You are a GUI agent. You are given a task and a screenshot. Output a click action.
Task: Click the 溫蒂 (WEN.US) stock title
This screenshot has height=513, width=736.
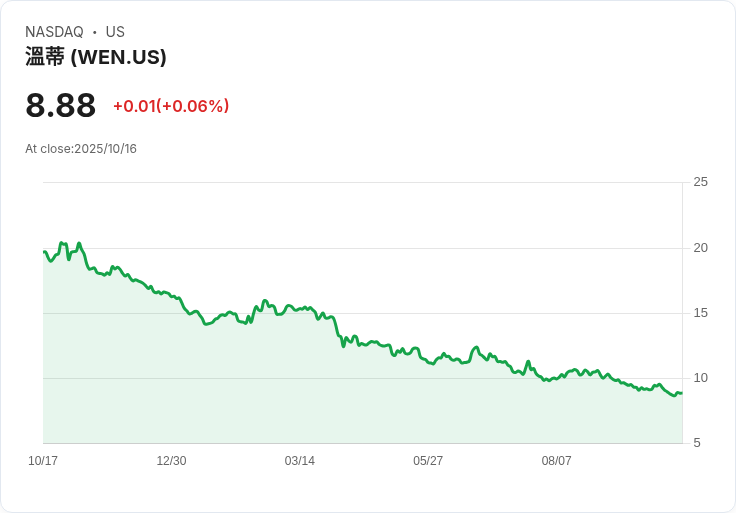click(96, 57)
